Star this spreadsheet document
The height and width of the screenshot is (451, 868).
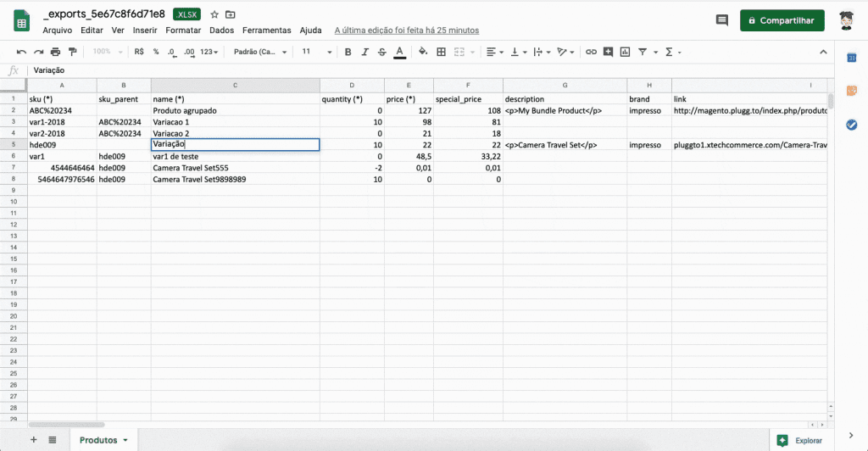[x=214, y=14]
